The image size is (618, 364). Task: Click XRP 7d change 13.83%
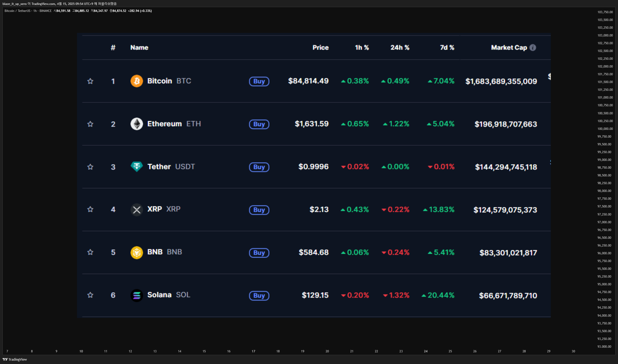click(439, 210)
